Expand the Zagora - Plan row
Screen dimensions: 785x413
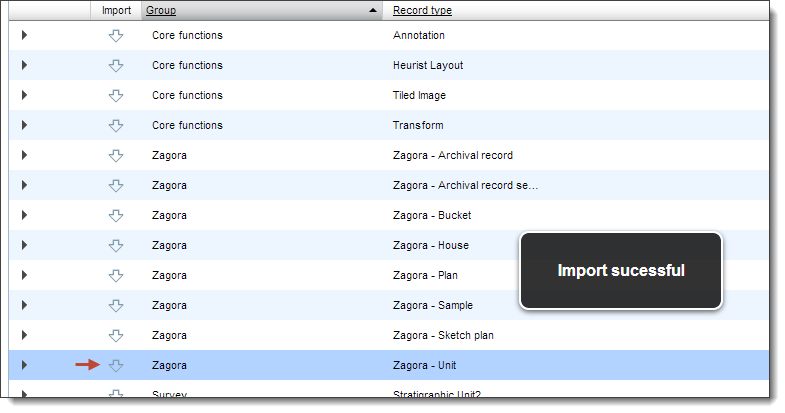tap(24, 275)
